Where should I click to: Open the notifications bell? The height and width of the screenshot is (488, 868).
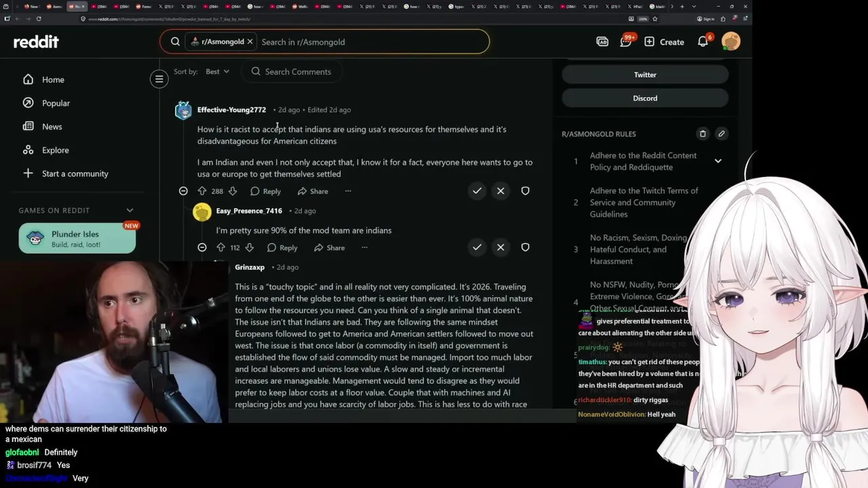click(703, 41)
